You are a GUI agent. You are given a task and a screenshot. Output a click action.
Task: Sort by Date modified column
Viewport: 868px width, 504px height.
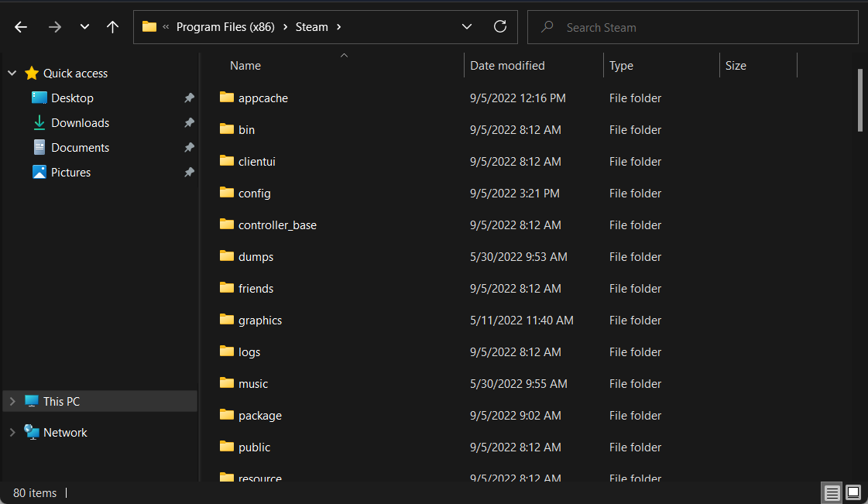pyautogui.click(x=507, y=66)
